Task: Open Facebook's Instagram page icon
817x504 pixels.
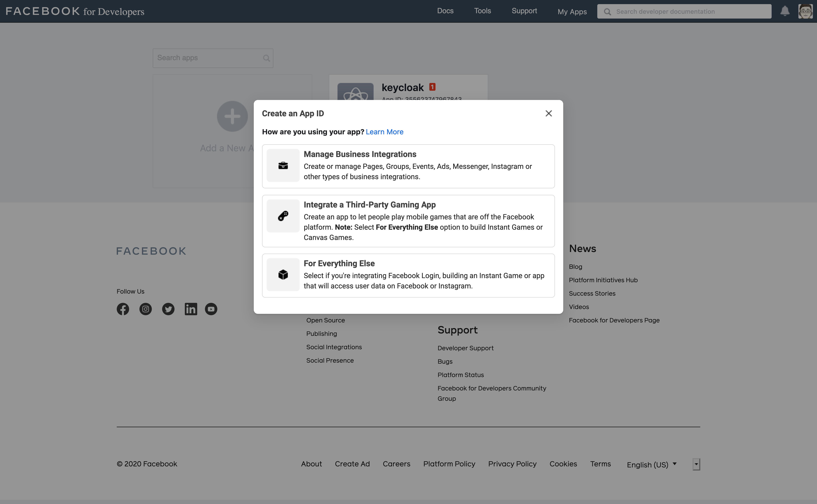Action: pos(145,309)
